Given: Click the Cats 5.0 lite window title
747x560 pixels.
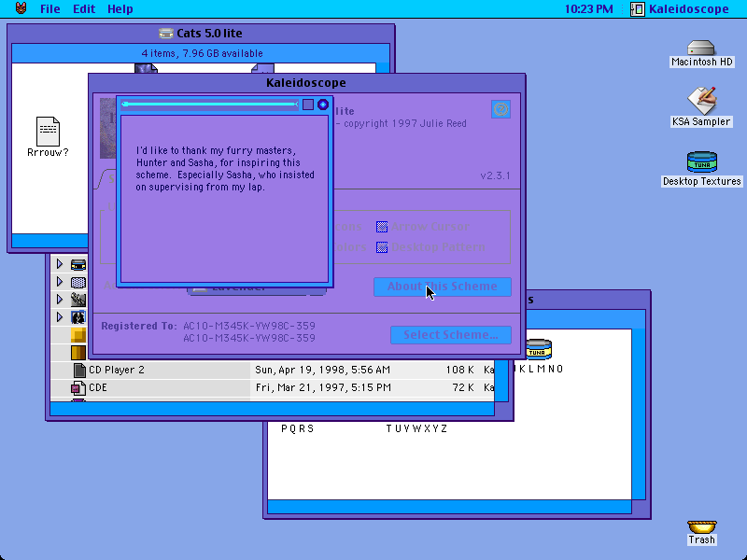Looking at the screenshot, I should (x=209, y=34).
